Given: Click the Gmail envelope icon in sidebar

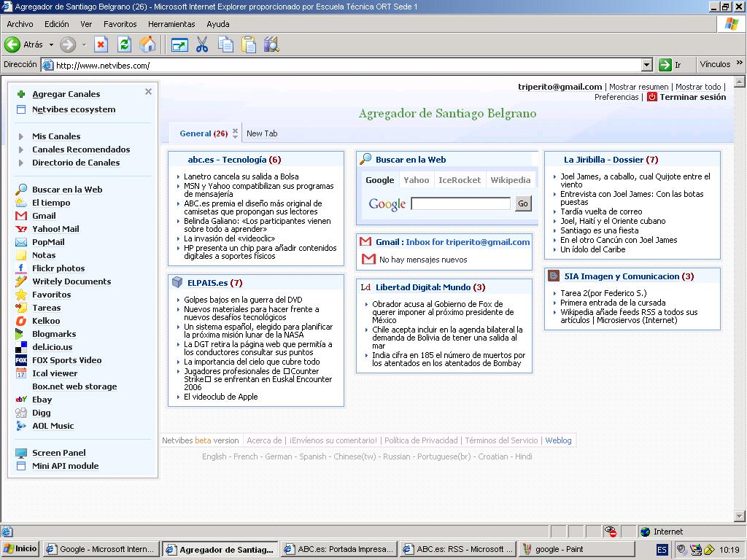Looking at the screenshot, I should pos(21,216).
